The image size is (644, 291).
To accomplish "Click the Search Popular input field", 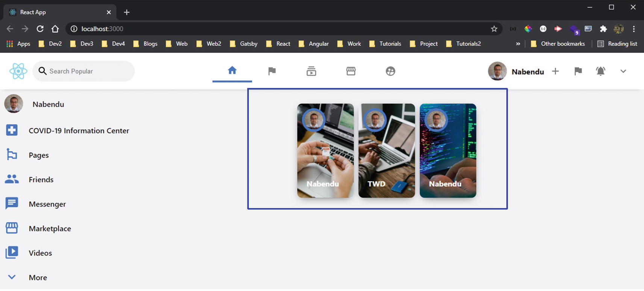I will (88, 71).
